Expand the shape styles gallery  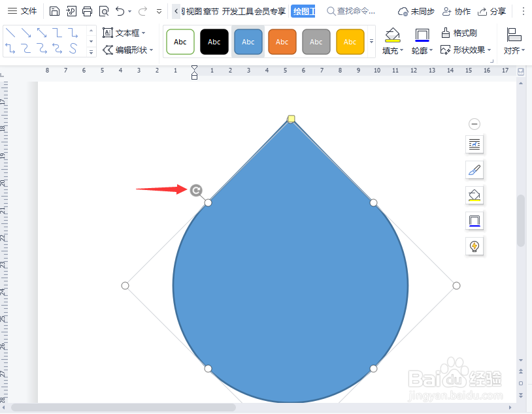pyautogui.click(x=371, y=41)
